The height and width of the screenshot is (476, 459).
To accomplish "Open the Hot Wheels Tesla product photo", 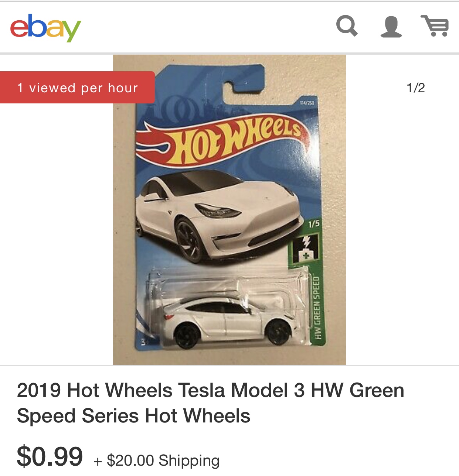I will [229, 210].
